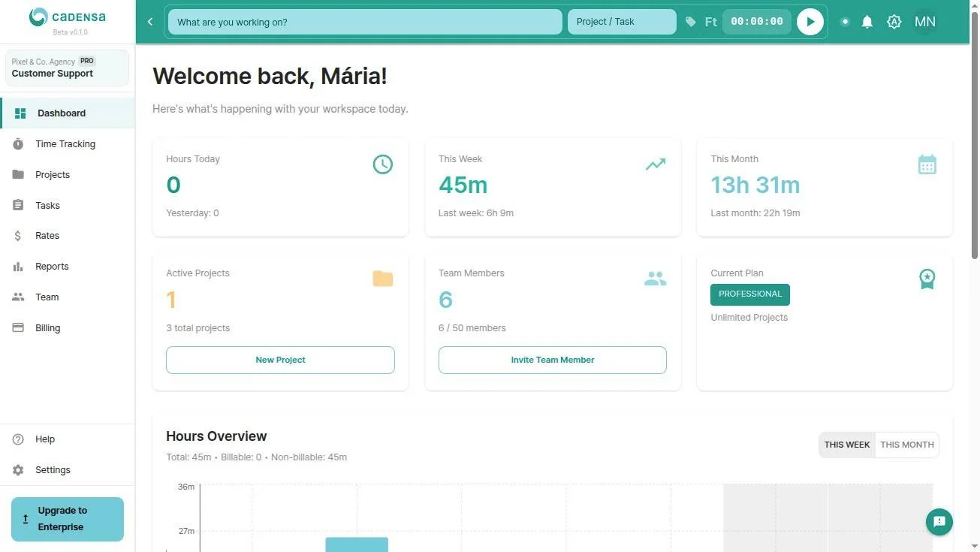This screenshot has height=552, width=980.
Task: Open Team people icon in sidebar
Action: pyautogui.click(x=18, y=297)
